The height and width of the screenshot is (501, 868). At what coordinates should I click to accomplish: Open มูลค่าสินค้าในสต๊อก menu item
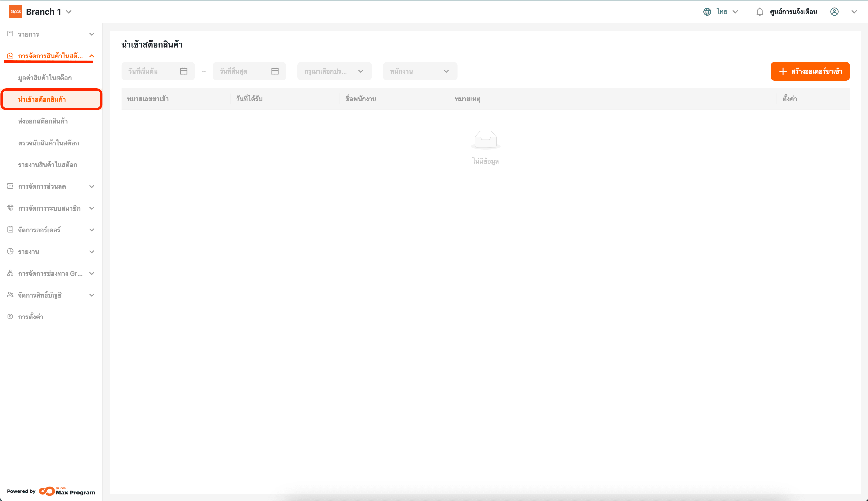pos(45,78)
